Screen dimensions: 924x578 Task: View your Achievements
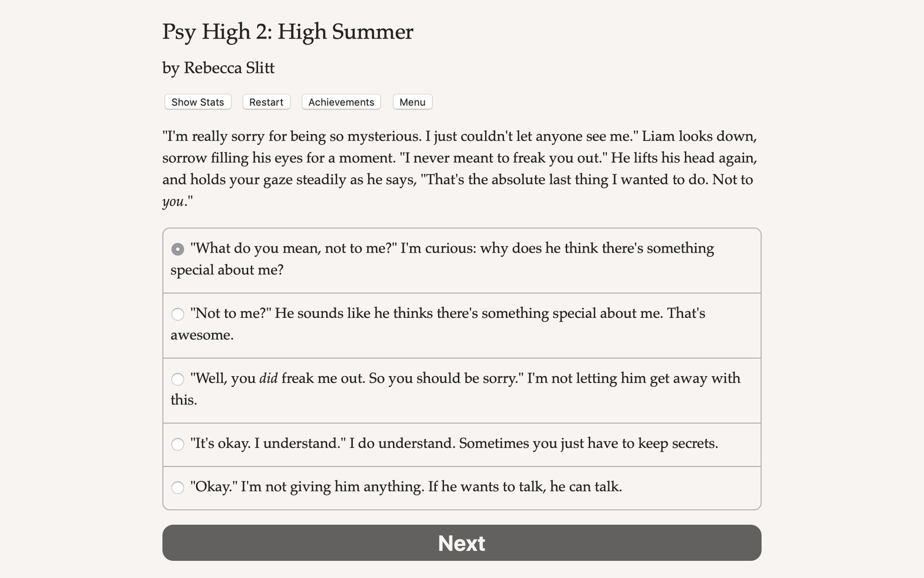[x=341, y=102]
